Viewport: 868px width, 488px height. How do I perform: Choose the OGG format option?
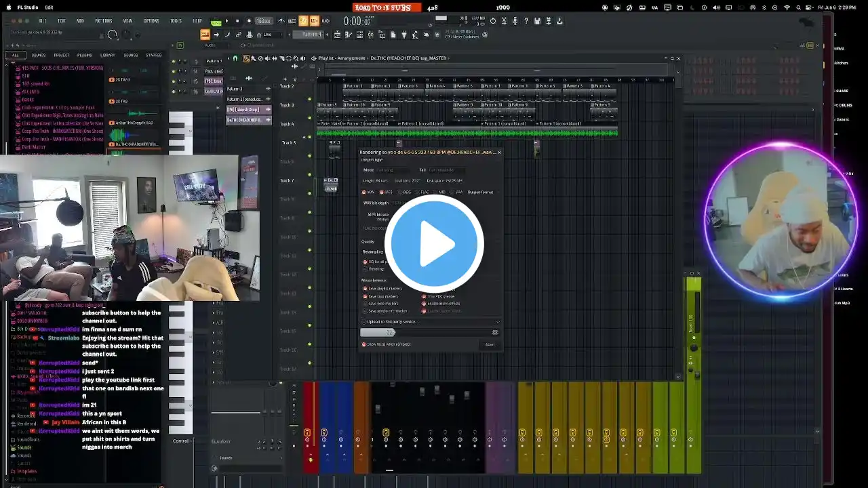(404, 192)
